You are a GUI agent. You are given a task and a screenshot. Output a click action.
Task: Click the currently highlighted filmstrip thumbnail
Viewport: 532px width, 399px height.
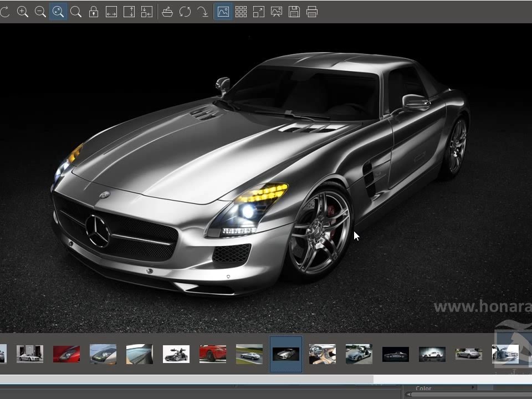(286, 354)
